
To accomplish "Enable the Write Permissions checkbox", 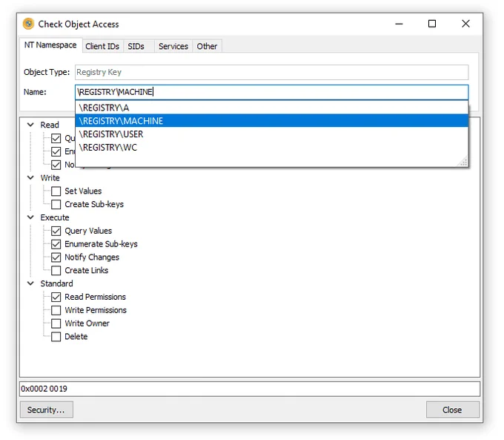I will 56,310.
